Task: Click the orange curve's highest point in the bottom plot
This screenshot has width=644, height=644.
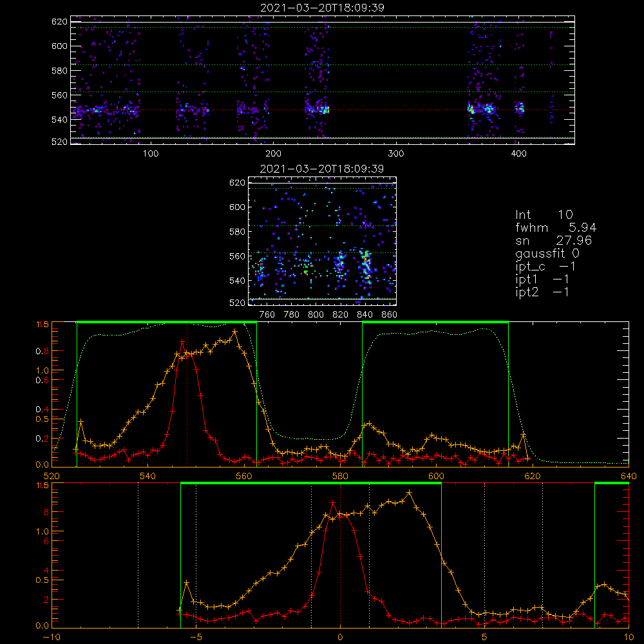Action: pos(409,492)
